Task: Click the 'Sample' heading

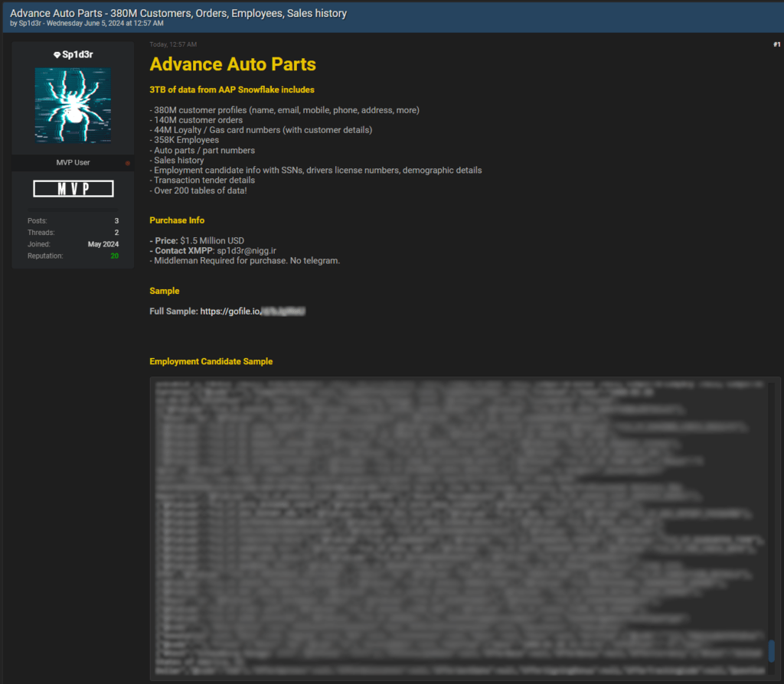Action: click(165, 291)
